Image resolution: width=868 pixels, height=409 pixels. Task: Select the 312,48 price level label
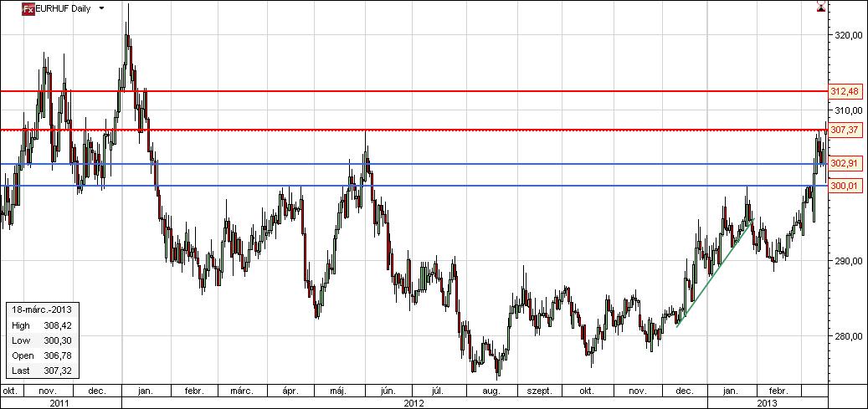point(845,91)
